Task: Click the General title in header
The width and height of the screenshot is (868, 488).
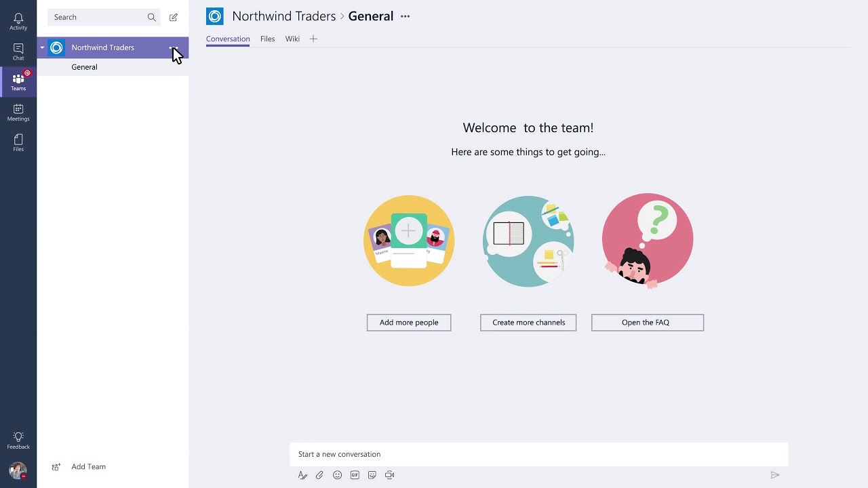Action: pos(371,16)
